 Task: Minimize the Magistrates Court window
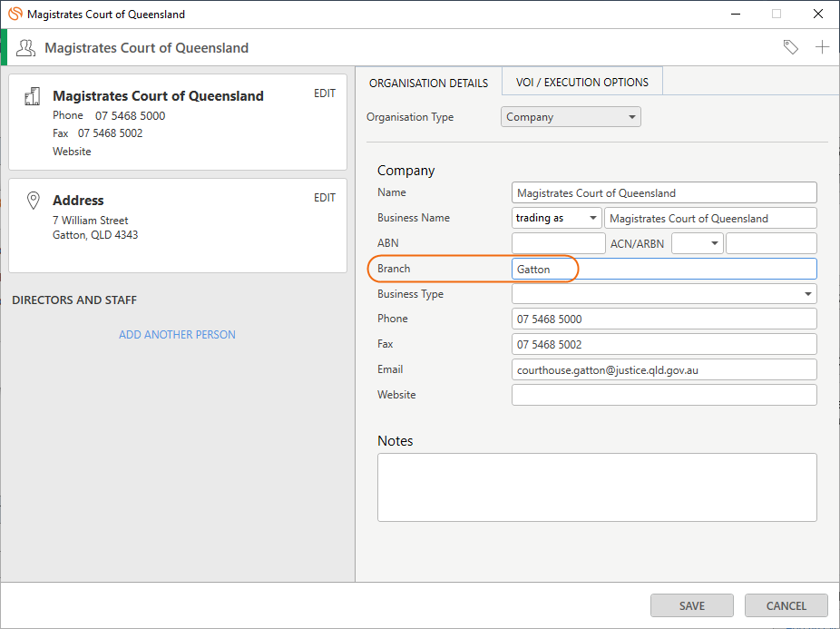pyautogui.click(x=736, y=14)
